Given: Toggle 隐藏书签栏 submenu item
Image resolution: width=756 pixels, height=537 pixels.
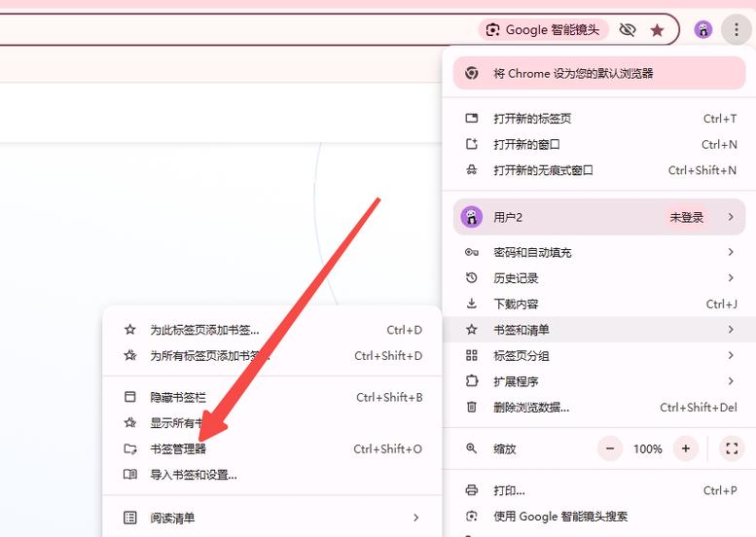Looking at the screenshot, I should pos(272,397).
